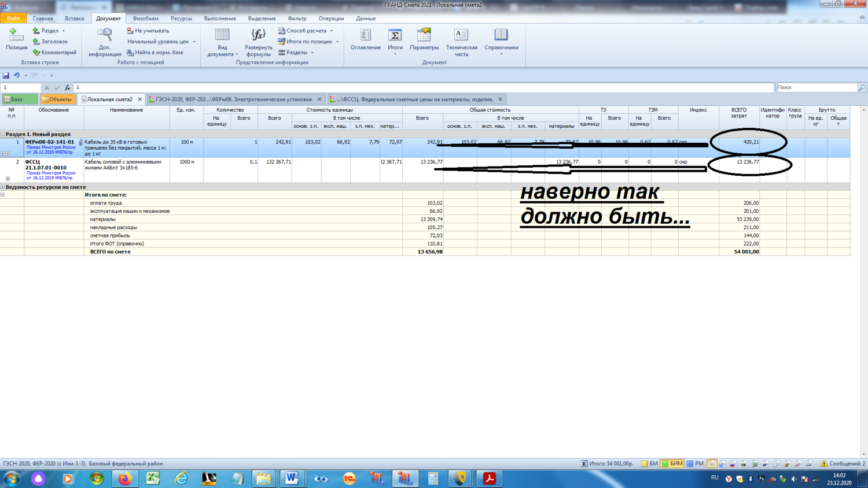Image resolution: width=868 pixels, height=488 pixels.
Task: Confirm the formula bar entry
Action: tap(57, 88)
